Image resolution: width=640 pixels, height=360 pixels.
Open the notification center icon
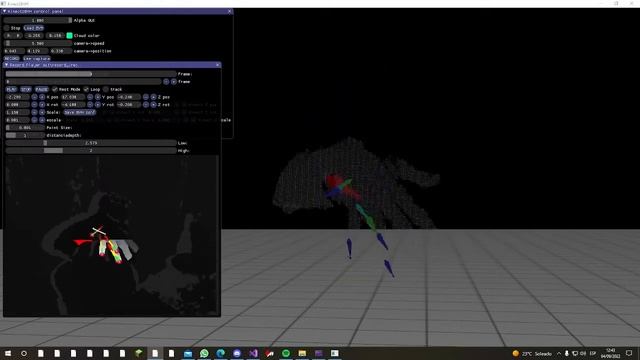pyautogui.click(x=629, y=353)
